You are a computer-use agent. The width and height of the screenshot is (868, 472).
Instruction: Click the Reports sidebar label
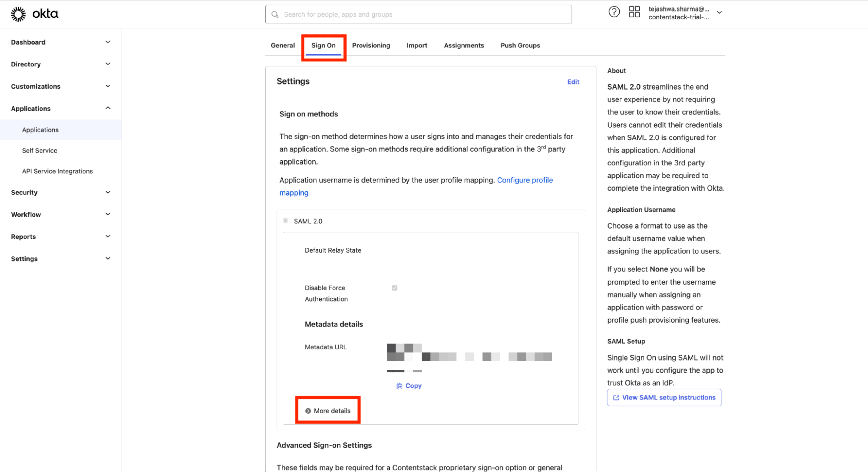click(x=23, y=236)
